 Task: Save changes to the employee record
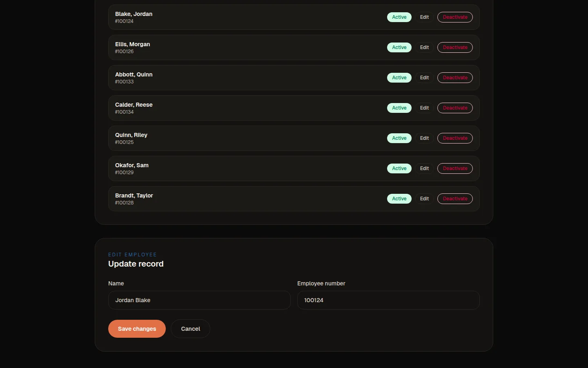tap(137, 329)
